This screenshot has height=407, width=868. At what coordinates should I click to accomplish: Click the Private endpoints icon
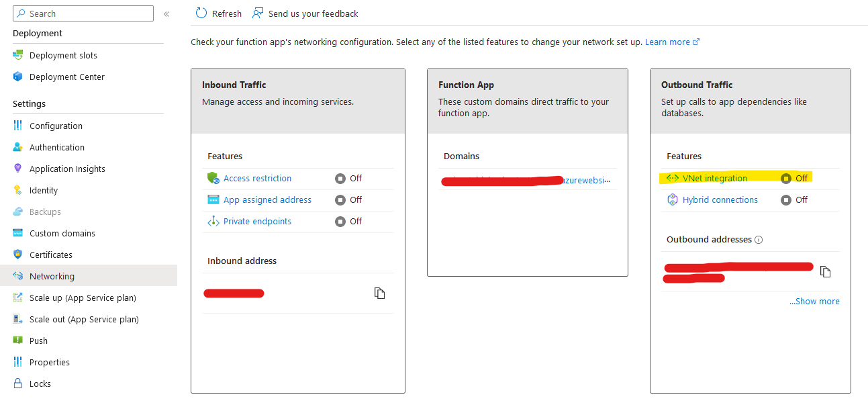(x=213, y=221)
